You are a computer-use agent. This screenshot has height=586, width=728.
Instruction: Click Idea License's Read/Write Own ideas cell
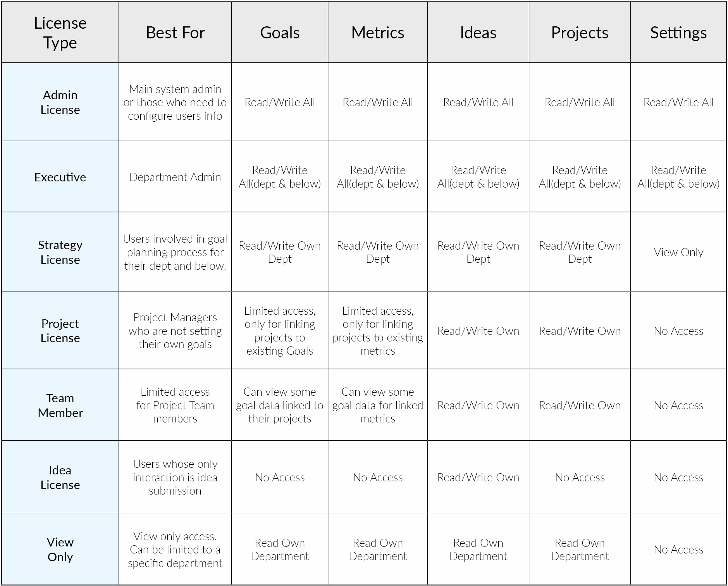[x=478, y=477]
